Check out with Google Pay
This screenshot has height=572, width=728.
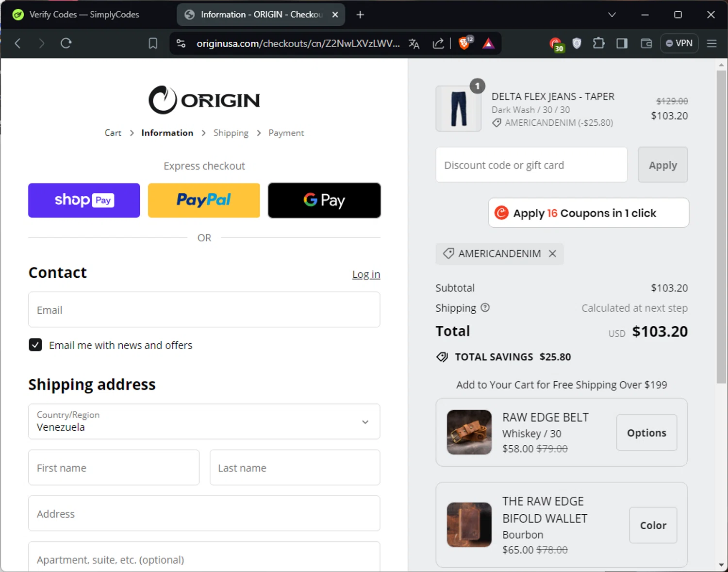pyautogui.click(x=324, y=200)
